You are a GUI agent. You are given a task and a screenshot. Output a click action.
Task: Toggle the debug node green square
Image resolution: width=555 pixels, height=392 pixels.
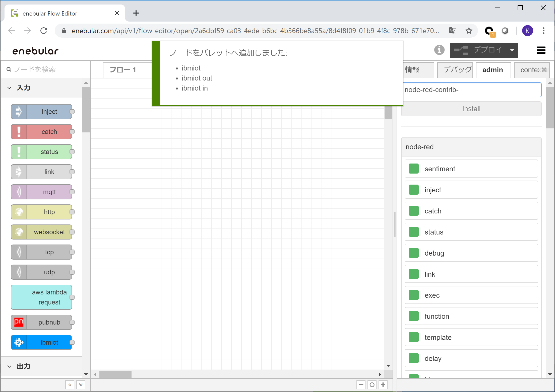click(413, 253)
